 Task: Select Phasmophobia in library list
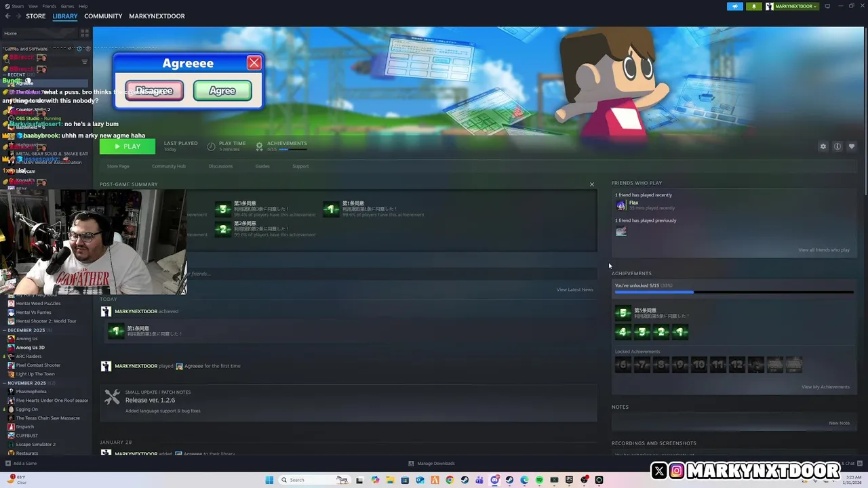click(x=31, y=392)
